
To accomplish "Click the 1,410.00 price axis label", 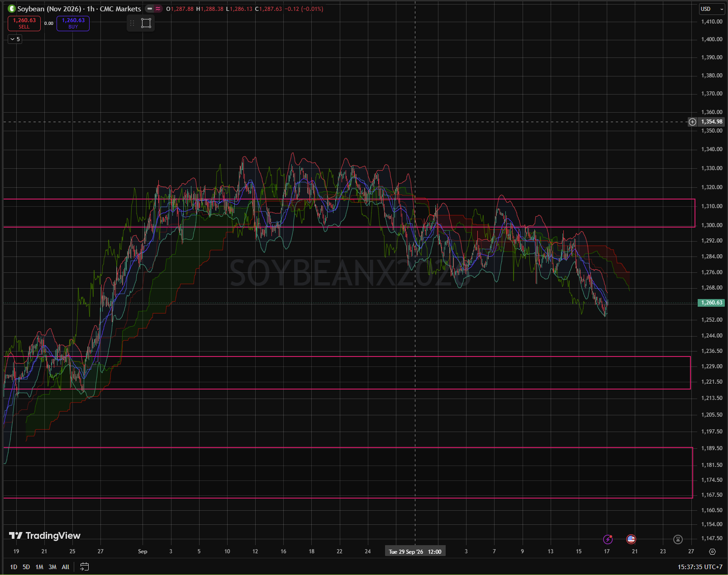I will [712, 22].
